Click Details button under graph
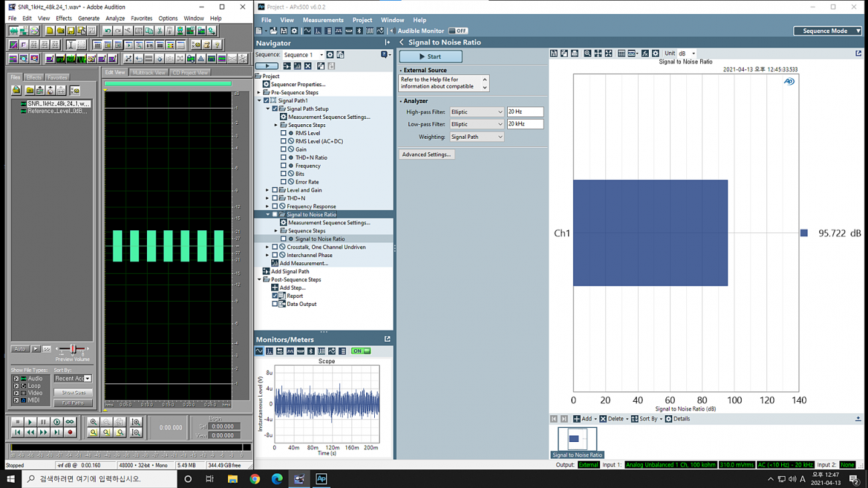This screenshot has width=868, height=488. pos(678,419)
